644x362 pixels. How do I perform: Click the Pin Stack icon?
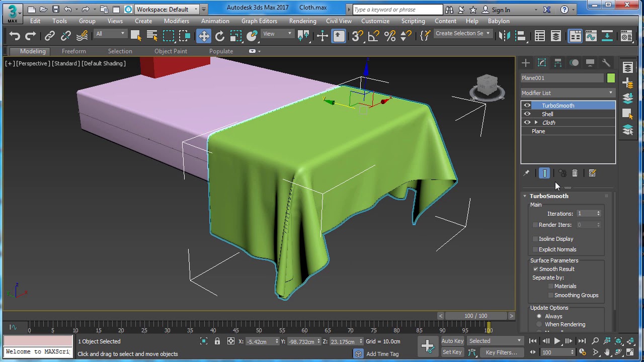click(x=526, y=173)
